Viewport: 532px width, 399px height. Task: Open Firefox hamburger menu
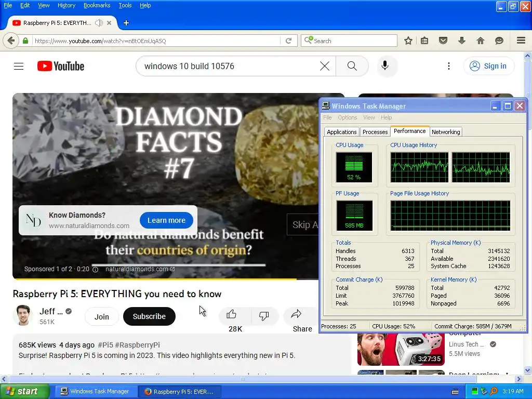[x=521, y=41]
